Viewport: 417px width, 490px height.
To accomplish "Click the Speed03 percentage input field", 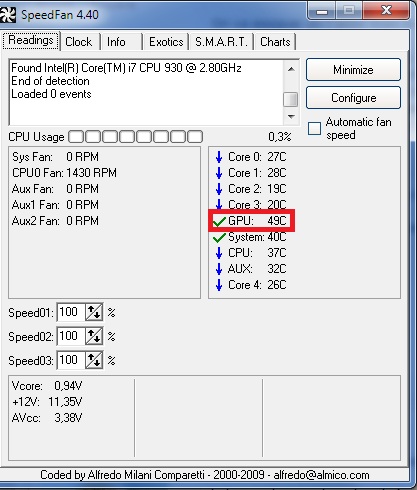I will pos(71,360).
